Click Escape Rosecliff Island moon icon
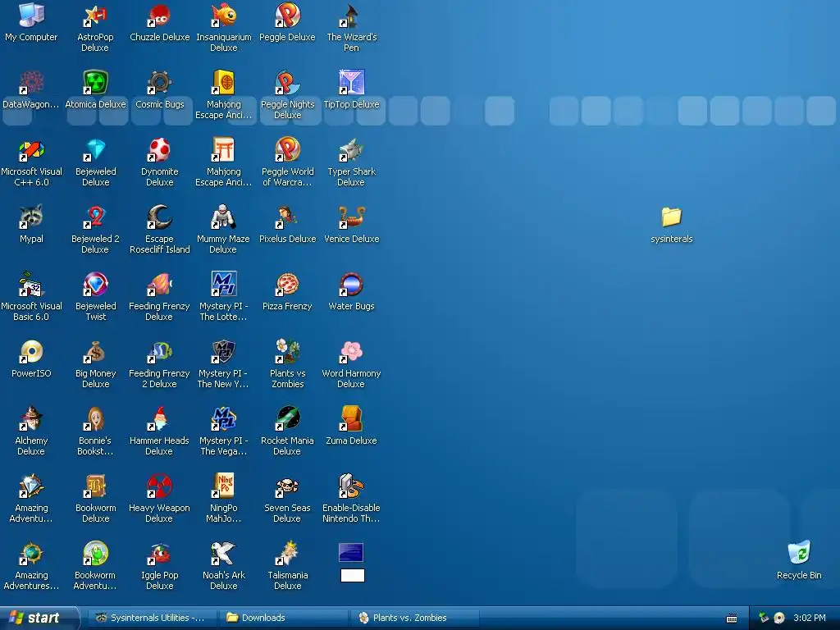Image resolution: width=840 pixels, height=630 pixels. tap(160, 217)
